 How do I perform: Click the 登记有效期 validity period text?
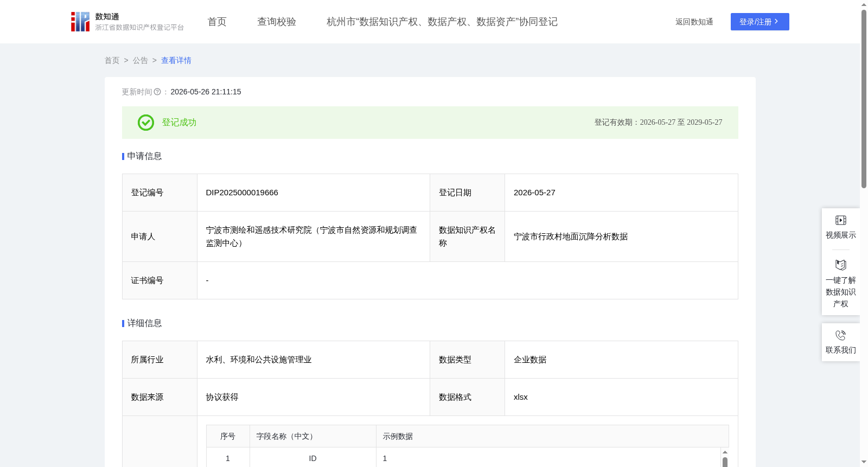point(658,123)
